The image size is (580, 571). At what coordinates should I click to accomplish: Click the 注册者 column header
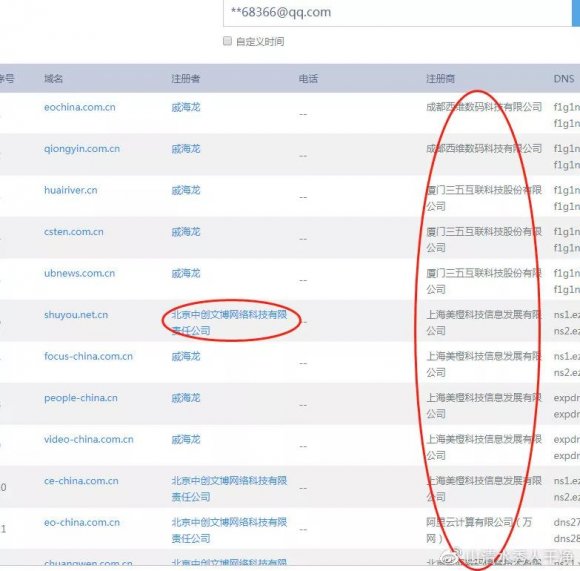(x=186, y=78)
